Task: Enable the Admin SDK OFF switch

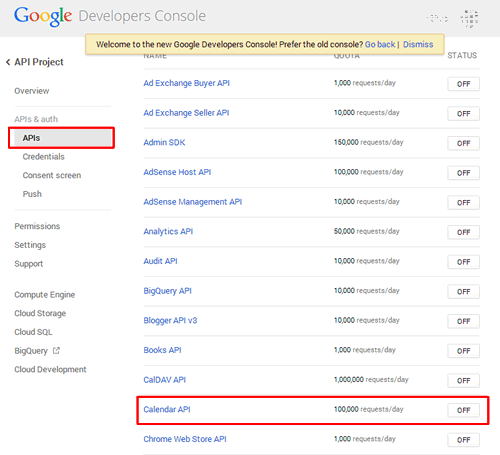Action: 463,143
